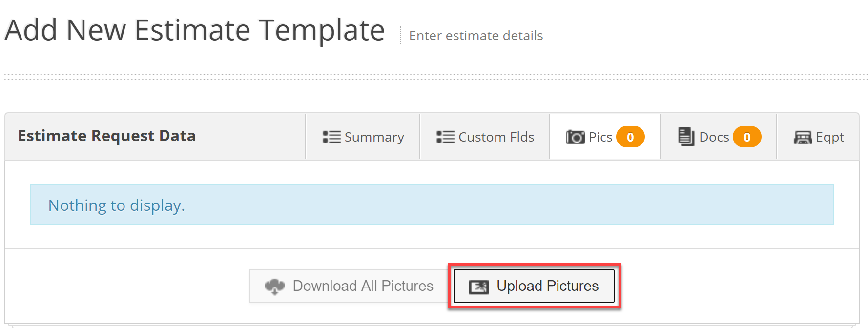Click the camera icon on Pics tab
Image resolution: width=868 pixels, height=328 pixels.
[x=575, y=137]
